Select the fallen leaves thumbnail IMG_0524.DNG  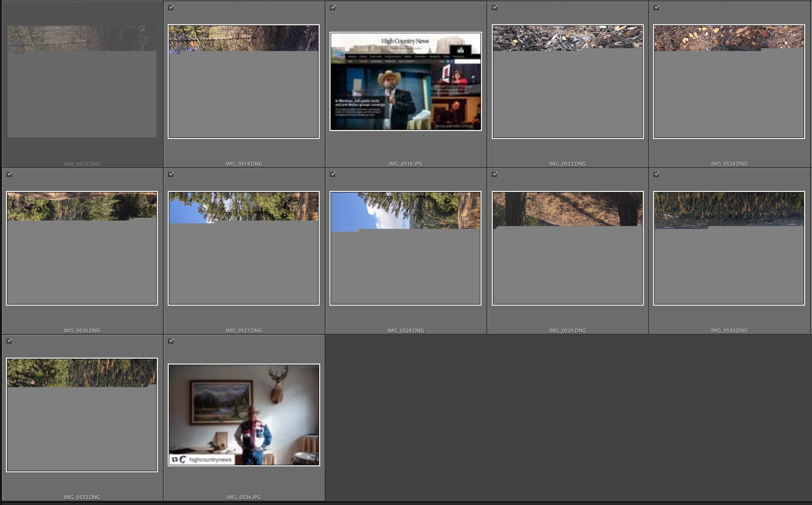(729, 82)
